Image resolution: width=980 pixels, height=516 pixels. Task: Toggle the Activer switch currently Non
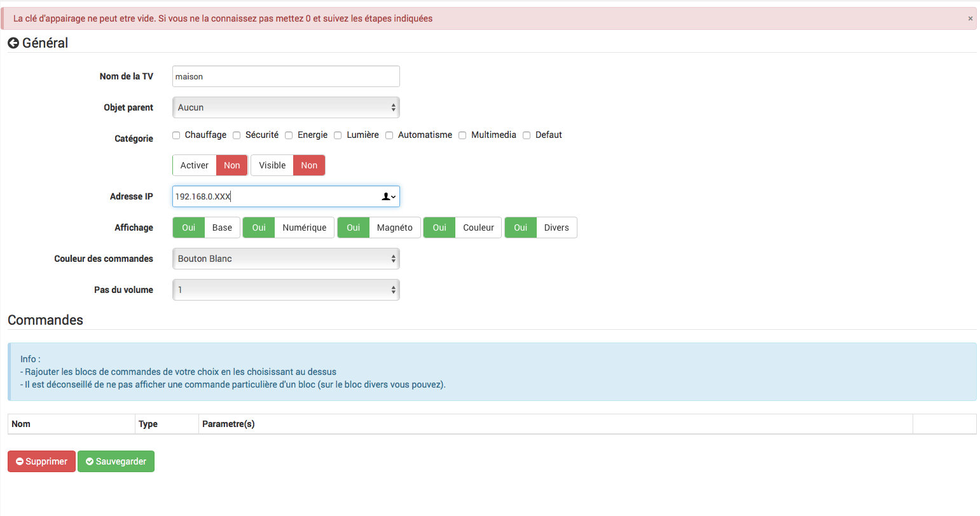pos(210,165)
